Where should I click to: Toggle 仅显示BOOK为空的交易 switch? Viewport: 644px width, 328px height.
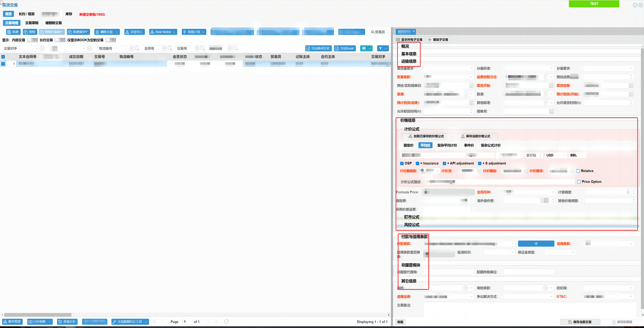pos(111,40)
